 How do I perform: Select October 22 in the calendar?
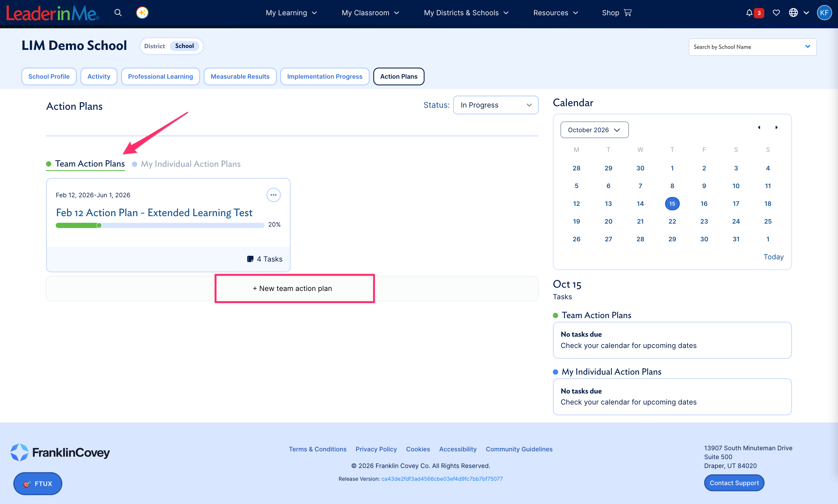point(672,221)
